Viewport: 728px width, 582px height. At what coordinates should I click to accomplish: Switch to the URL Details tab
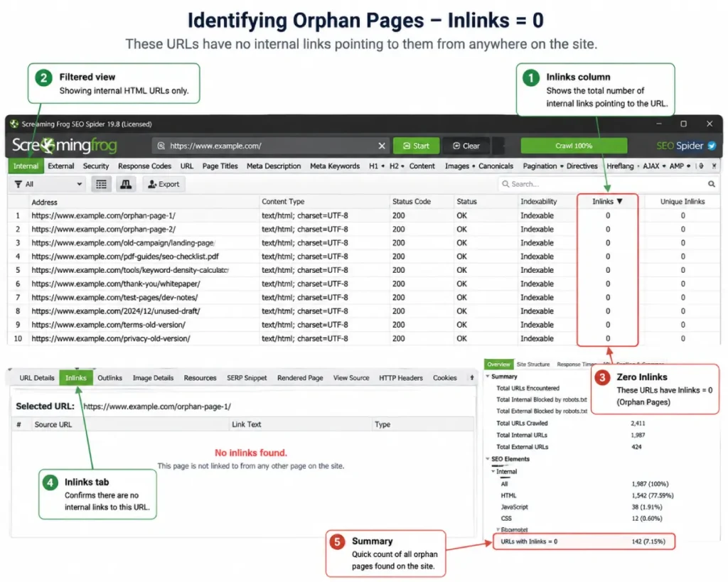[x=37, y=378]
